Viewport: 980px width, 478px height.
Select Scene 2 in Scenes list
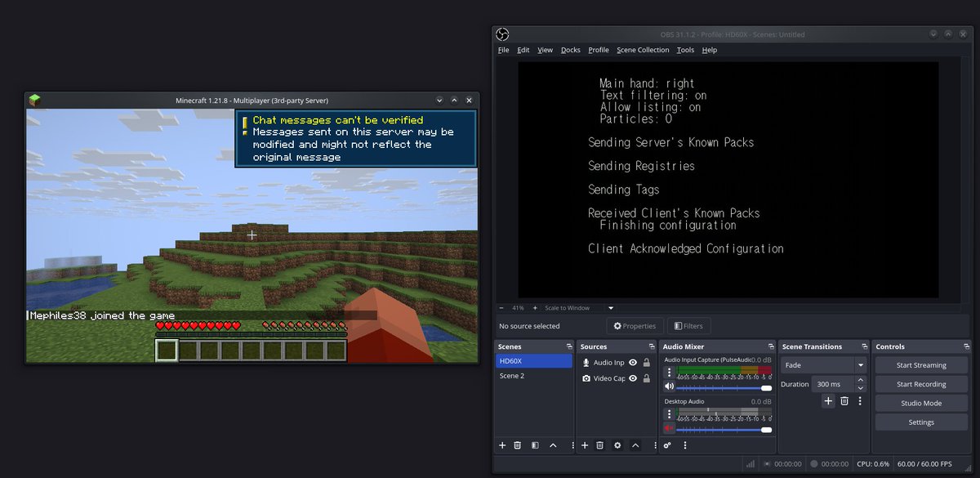(534, 376)
